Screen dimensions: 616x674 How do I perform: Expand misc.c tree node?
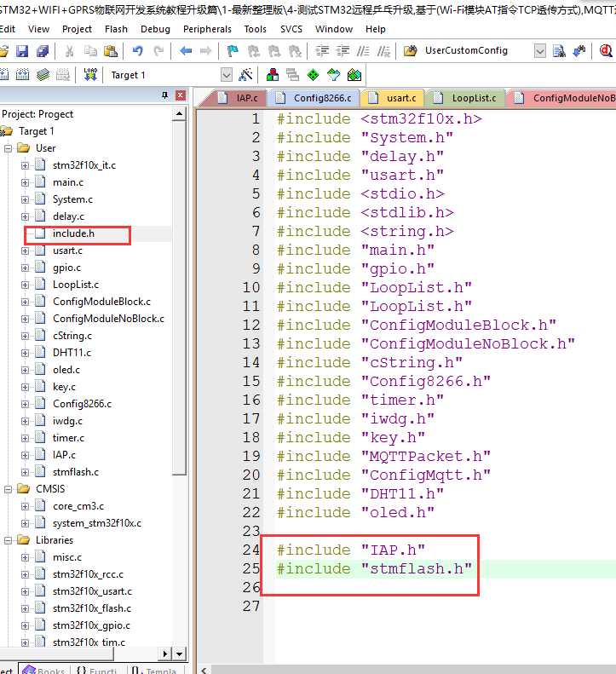[x=25, y=557]
